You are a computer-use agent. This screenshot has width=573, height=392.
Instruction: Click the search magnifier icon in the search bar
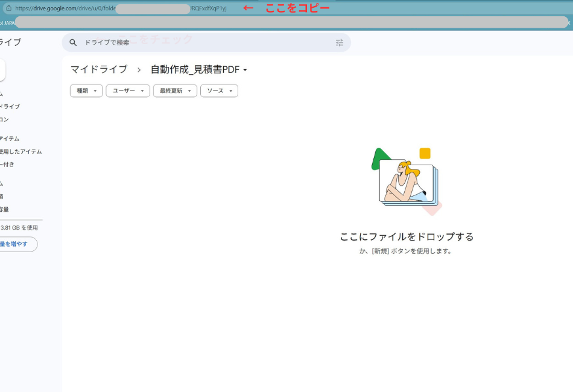(x=73, y=42)
